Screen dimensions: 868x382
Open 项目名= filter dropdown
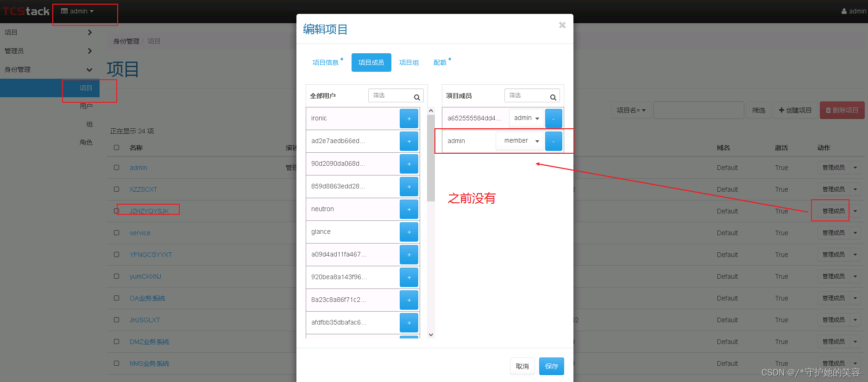point(631,110)
